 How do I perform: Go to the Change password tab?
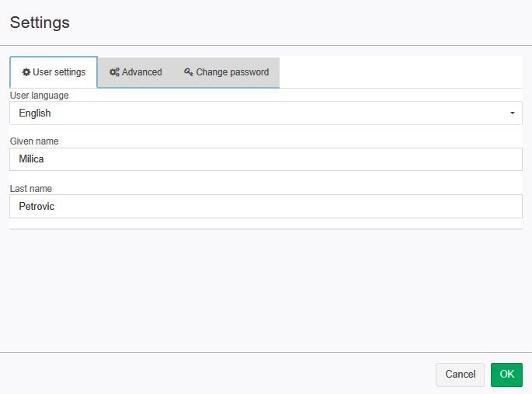click(226, 72)
